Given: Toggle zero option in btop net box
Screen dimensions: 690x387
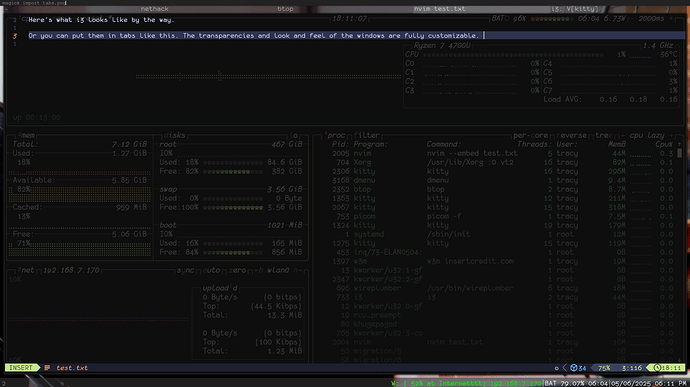Looking at the screenshot, I should pyautogui.click(x=237, y=270).
